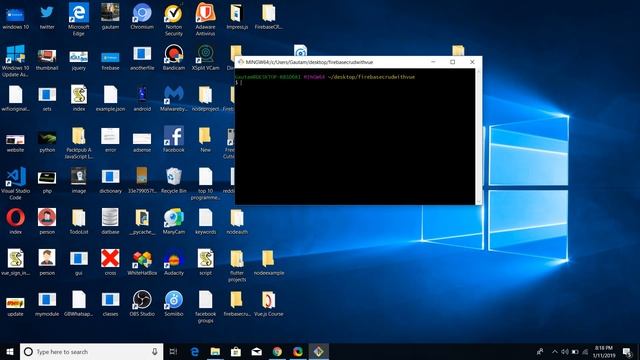The image size is (640, 360).
Task: Select the Packtpub JavaScript folder
Action: point(78,142)
